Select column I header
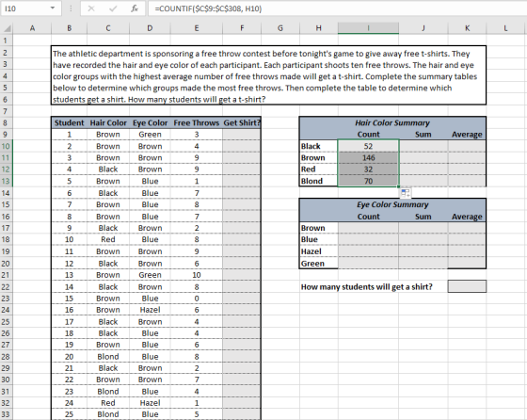The image size is (527, 420). point(368,28)
